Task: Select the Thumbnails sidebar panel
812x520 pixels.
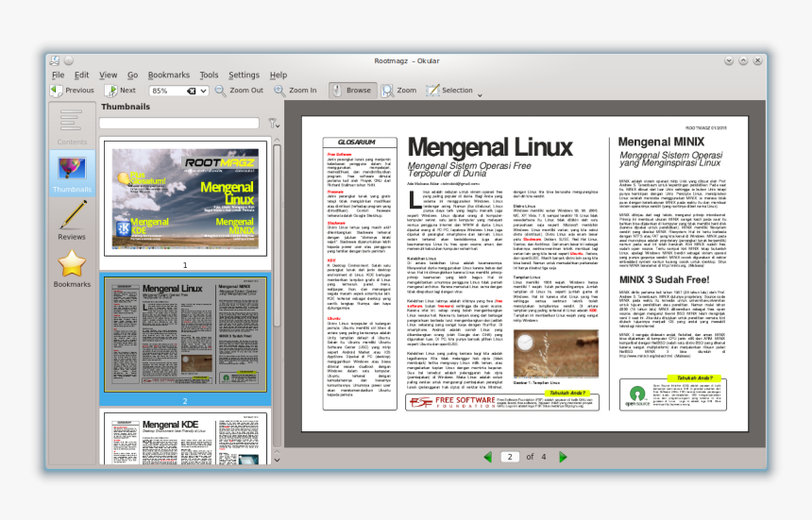Action: tap(72, 174)
